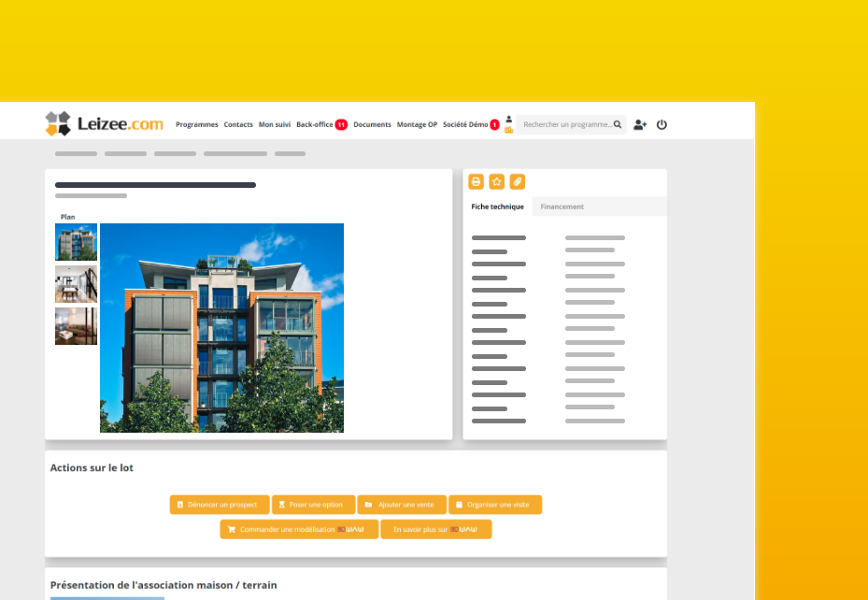Select the top building plan thumbnail
868x600 pixels.
76,241
